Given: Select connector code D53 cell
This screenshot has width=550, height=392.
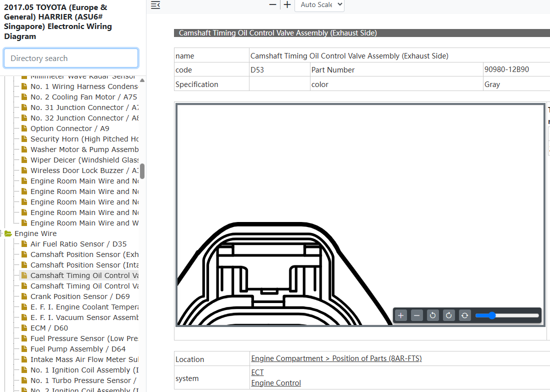Looking at the screenshot, I should point(279,70).
